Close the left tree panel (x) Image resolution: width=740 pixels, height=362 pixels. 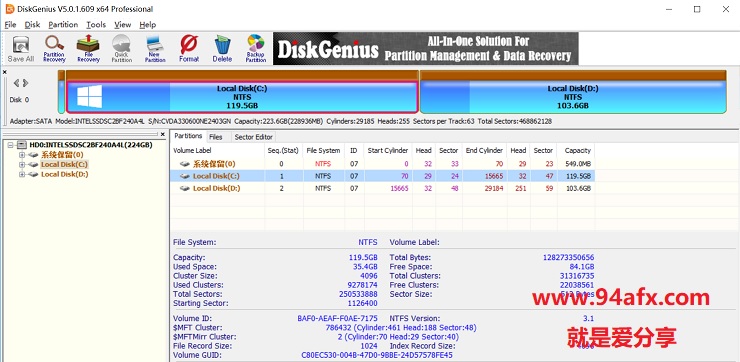point(163,135)
